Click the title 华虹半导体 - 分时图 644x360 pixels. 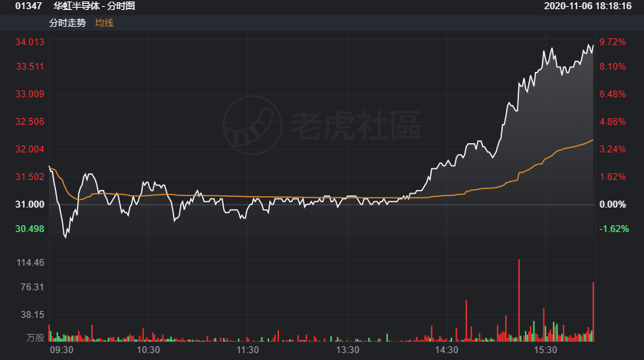94,6
